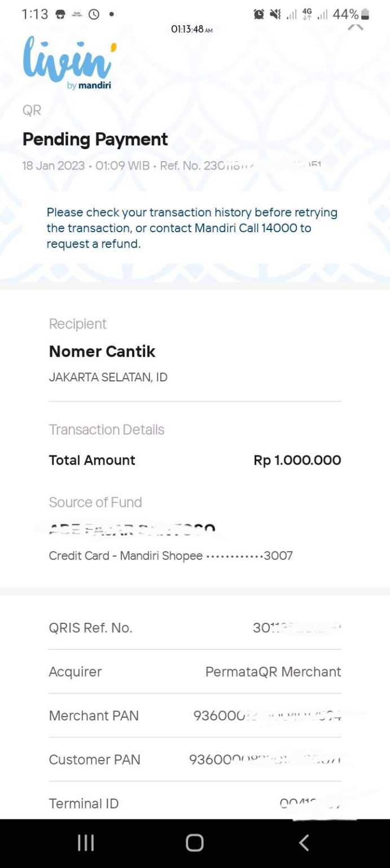Tap the Mandiri Shopee credit card source row

170,555
